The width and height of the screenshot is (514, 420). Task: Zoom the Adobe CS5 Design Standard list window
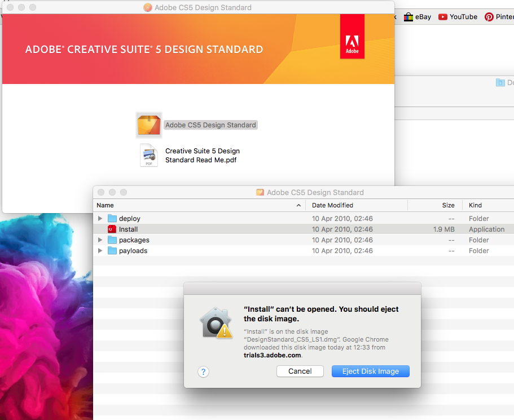(123, 192)
